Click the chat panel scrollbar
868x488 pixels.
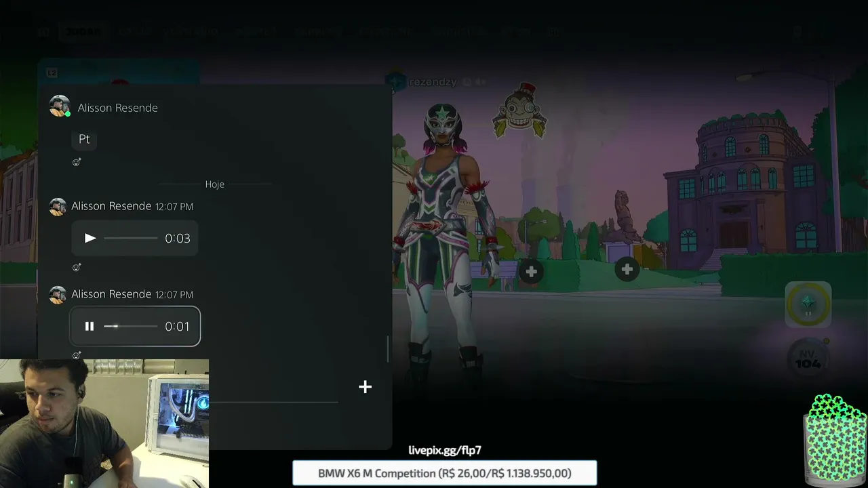(x=388, y=348)
